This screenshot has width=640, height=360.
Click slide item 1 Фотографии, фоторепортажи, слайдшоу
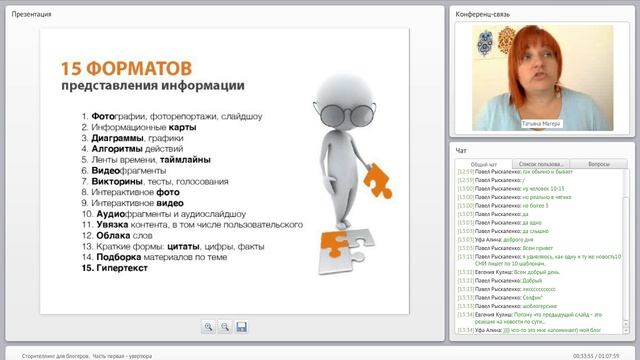click(x=172, y=116)
